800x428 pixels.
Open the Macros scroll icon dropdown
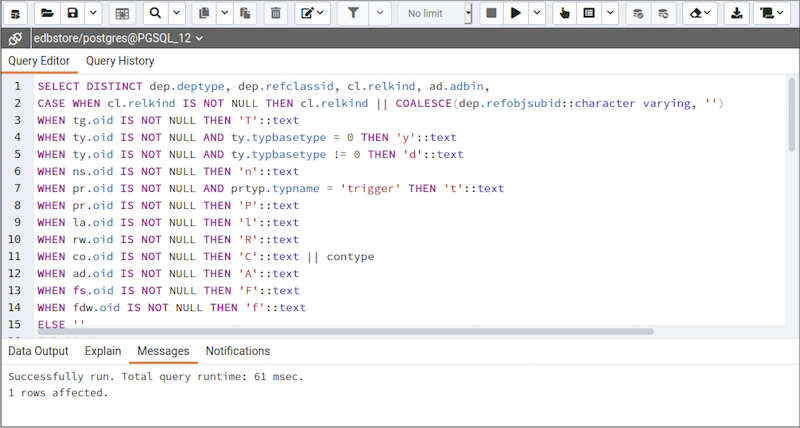(x=772, y=14)
